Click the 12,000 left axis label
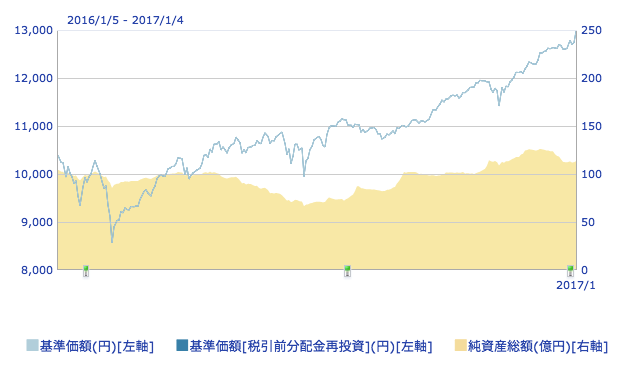The width and height of the screenshot is (621, 371). coord(34,78)
